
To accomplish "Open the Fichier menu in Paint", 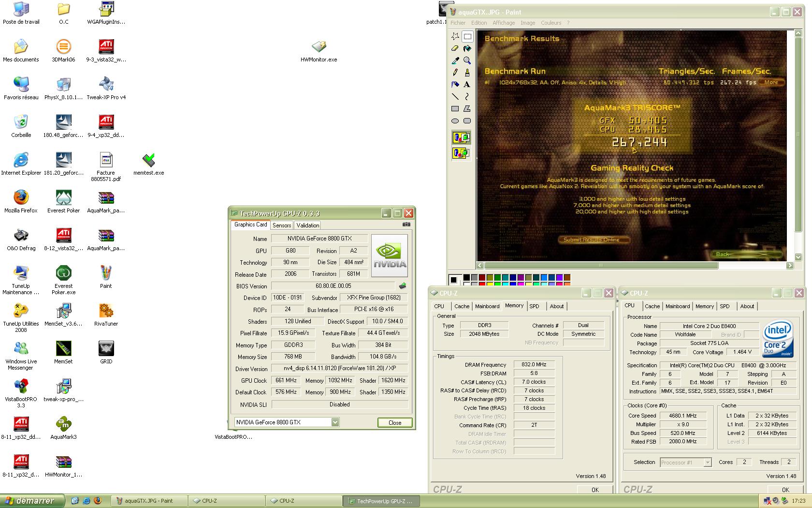I will 458,23.
